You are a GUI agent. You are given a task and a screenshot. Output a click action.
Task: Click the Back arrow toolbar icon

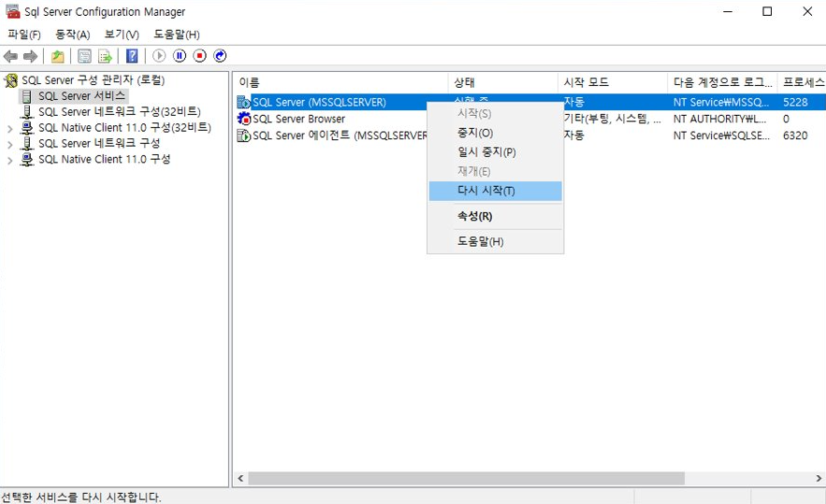(10, 56)
